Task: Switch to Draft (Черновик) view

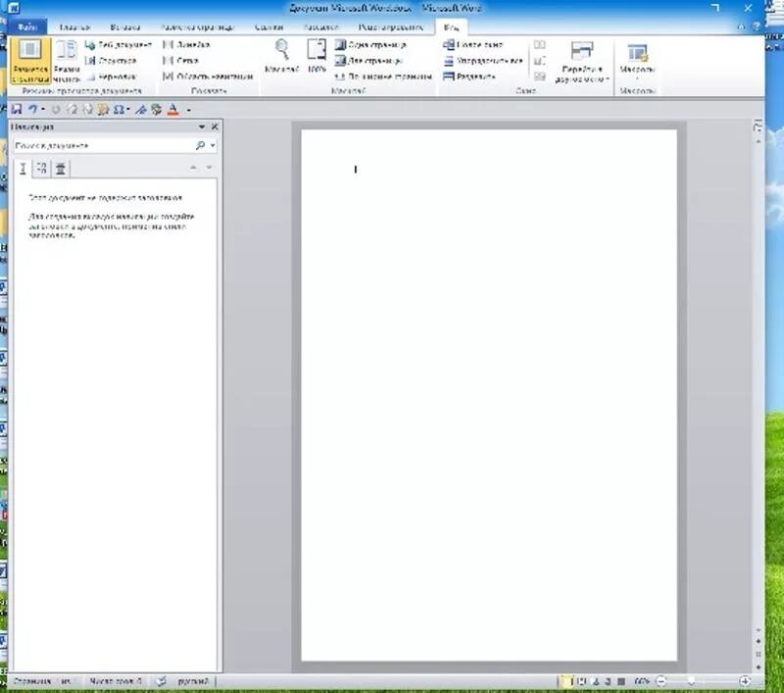Action: pyautogui.click(x=111, y=77)
